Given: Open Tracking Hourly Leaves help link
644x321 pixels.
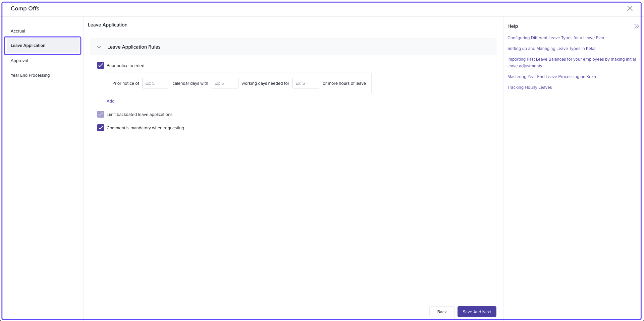Looking at the screenshot, I should [x=529, y=87].
